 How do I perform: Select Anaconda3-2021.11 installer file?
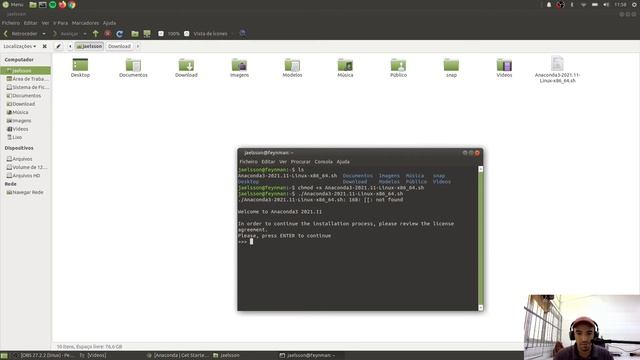coord(558,70)
